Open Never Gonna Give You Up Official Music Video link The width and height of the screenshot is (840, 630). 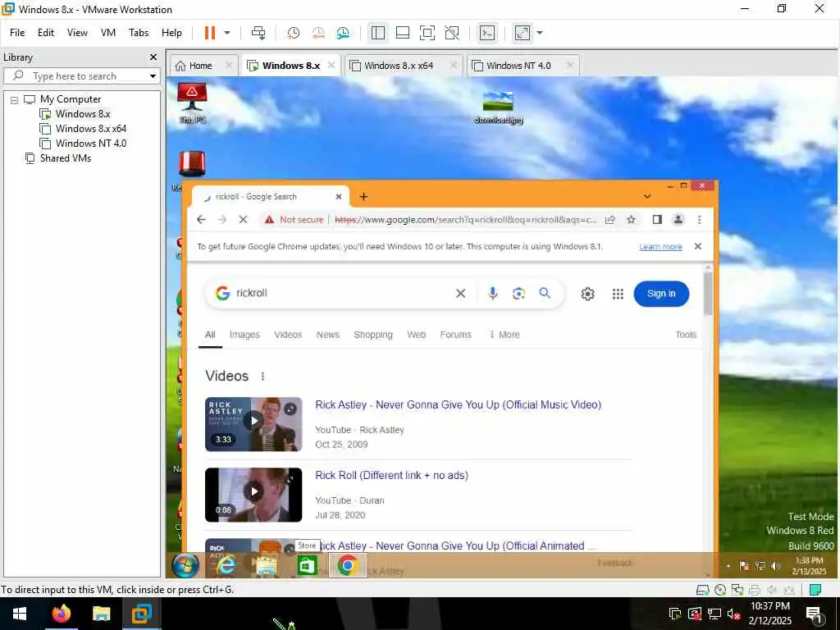pyautogui.click(x=458, y=405)
